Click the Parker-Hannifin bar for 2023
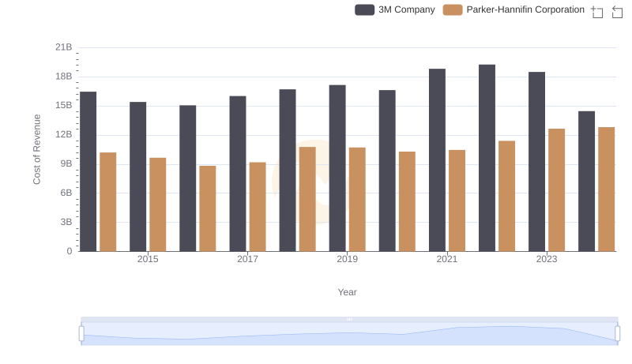Screen dimensions: 632x364 tap(557, 190)
